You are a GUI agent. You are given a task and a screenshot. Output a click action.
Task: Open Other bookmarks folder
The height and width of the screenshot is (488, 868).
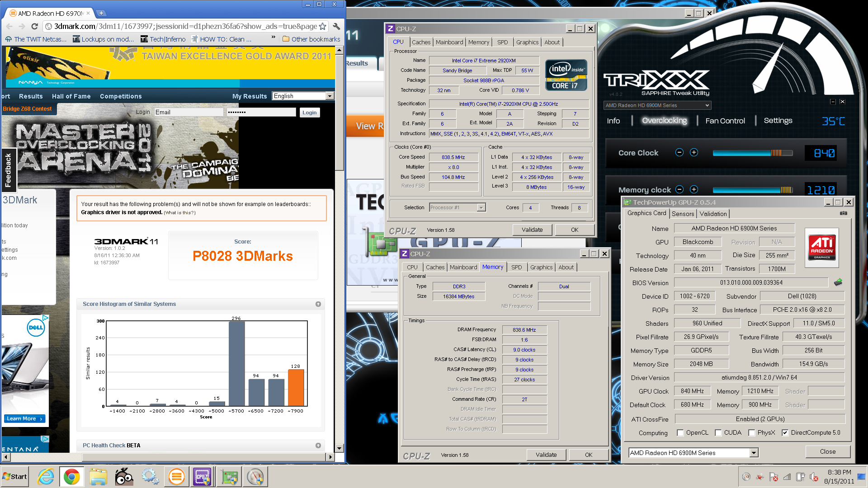point(311,39)
